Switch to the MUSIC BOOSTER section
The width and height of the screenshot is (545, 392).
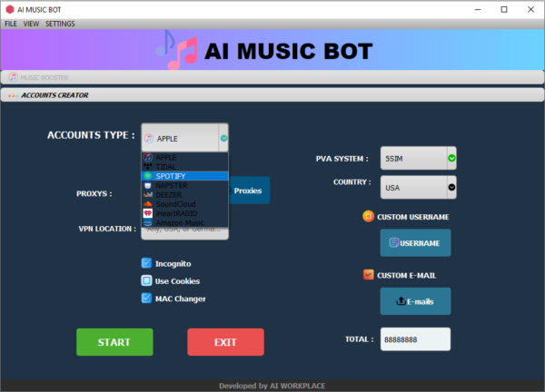point(272,77)
